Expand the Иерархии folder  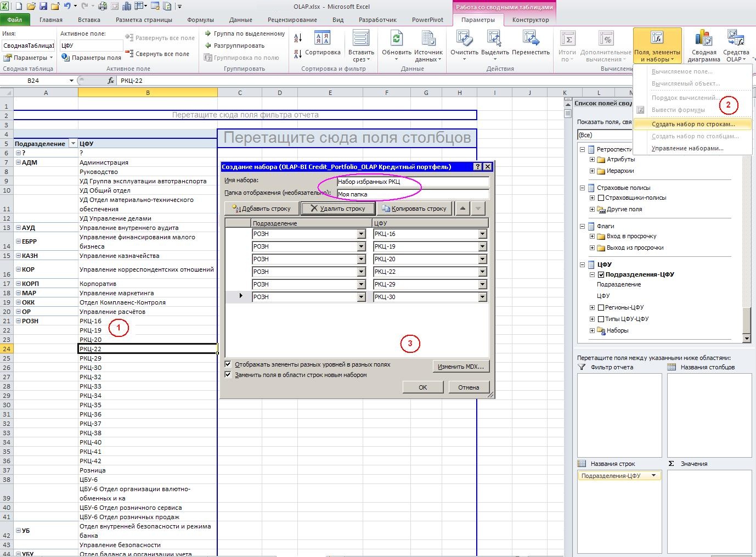[x=592, y=171]
